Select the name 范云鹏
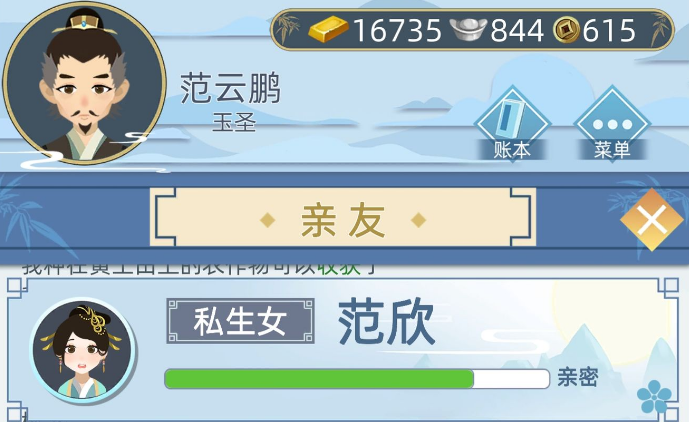The width and height of the screenshot is (689, 422). 230,89
